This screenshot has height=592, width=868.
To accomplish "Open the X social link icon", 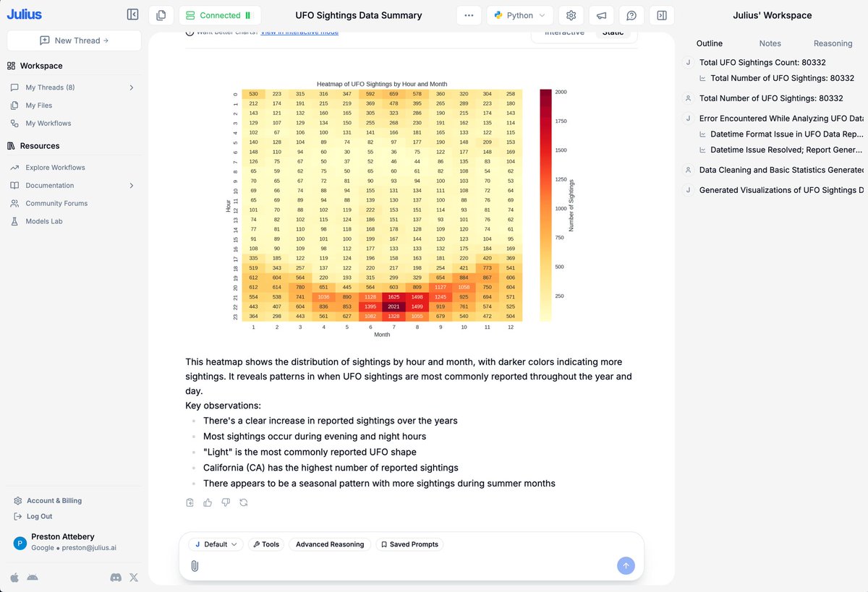I will coord(134,578).
